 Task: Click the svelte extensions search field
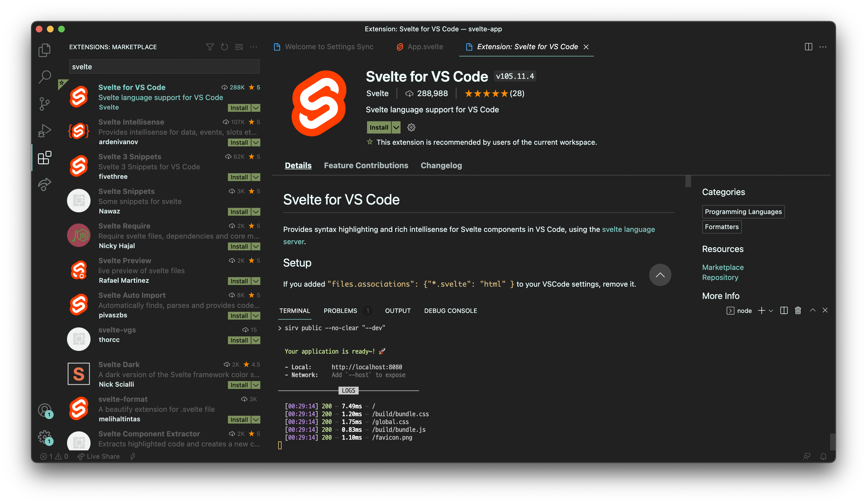click(x=164, y=67)
